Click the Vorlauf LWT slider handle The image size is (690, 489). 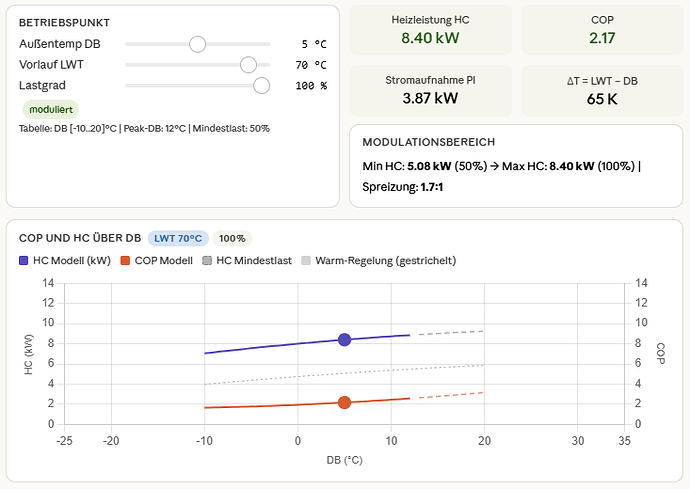pyautogui.click(x=248, y=65)
